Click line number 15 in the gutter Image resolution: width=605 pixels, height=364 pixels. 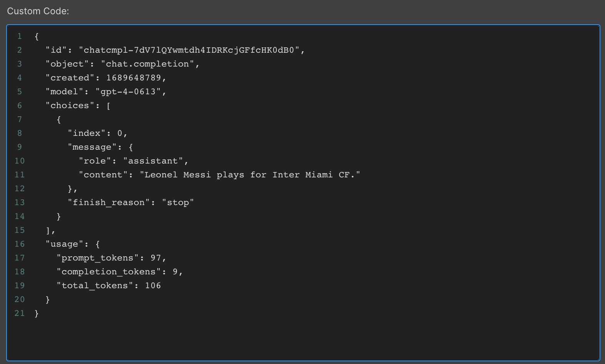pyautogui.click(x=20, y=230)
